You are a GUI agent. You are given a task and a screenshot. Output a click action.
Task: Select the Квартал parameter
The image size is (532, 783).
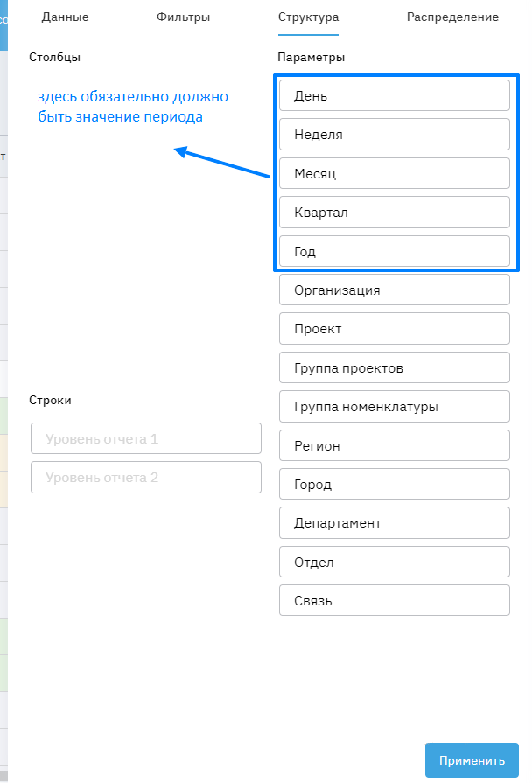point(394,212)
